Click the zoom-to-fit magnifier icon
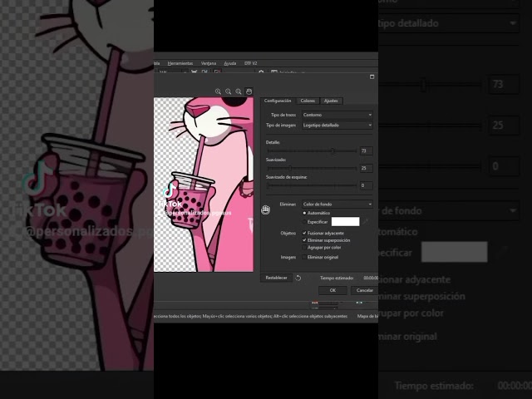The height and width of the screenshot is (399, 532). [x=239, y=91]
